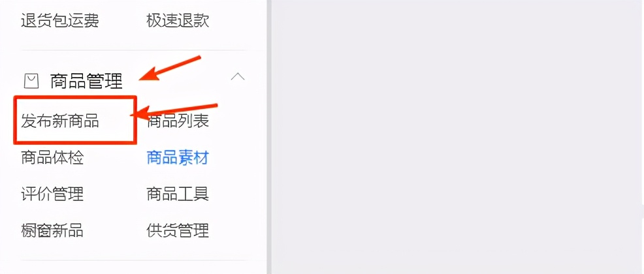Collapse the 商品管理 section using the chevron
Viewport: 644px width, 274px height.
[238, 76]
